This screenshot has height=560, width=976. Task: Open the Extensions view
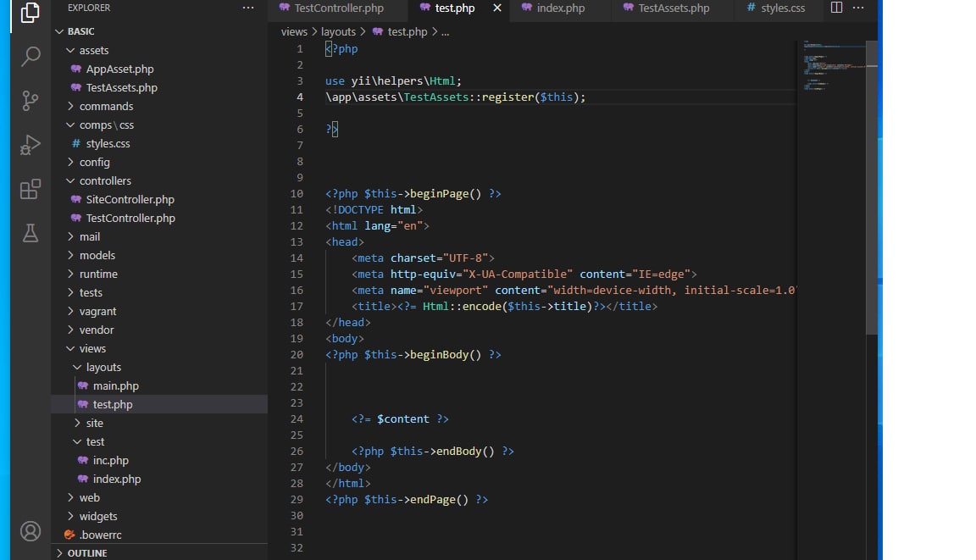30,189
